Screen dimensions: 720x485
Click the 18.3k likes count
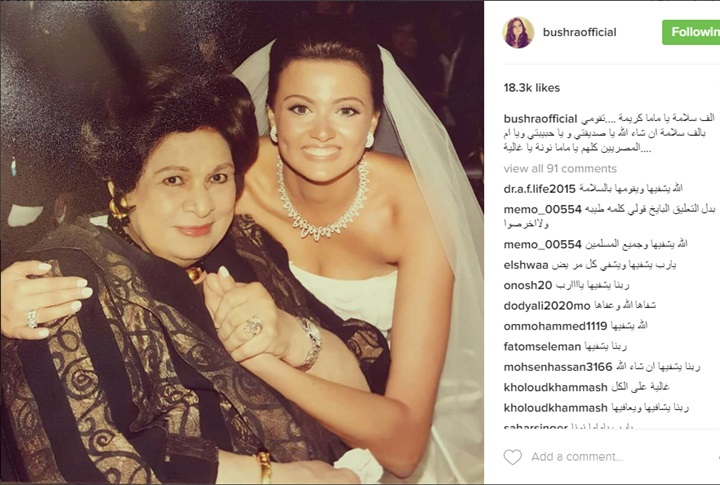tap(532, 88)
